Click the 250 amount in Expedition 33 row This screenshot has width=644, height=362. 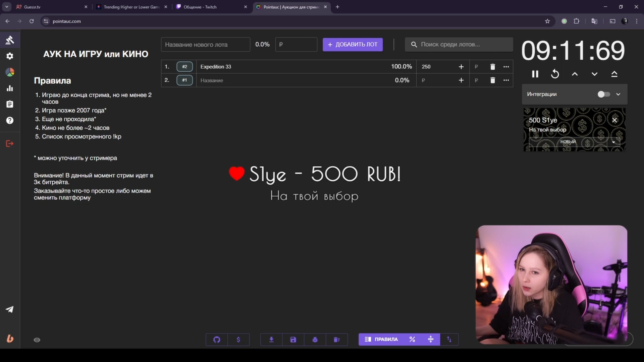pos(426,67)
